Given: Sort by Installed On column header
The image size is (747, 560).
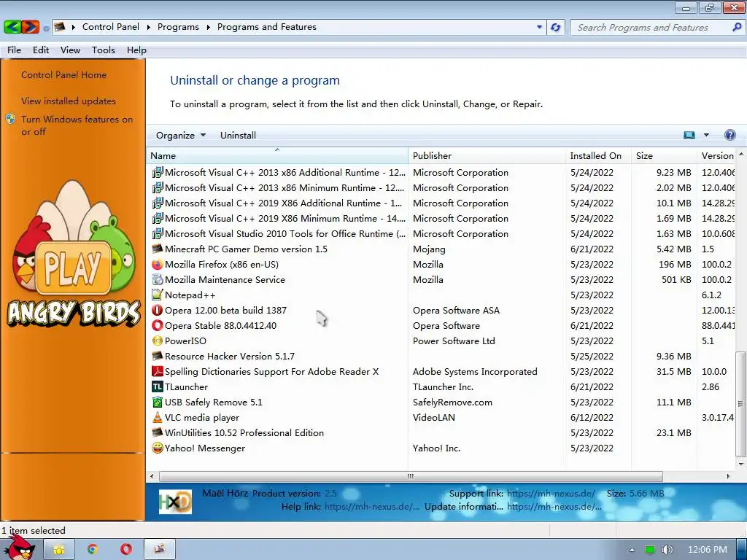Looking at the screenshot, I should [599, 156].
